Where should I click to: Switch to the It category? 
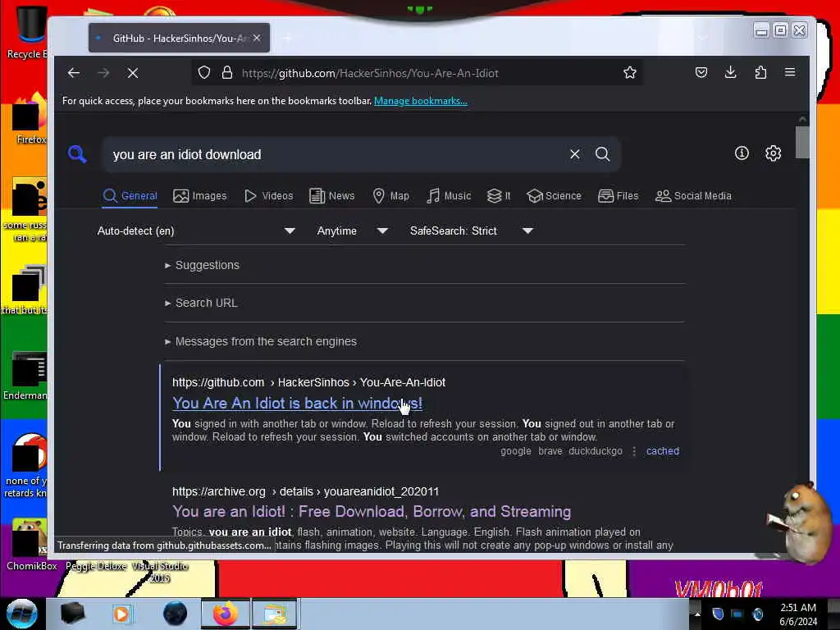(499, 196)
